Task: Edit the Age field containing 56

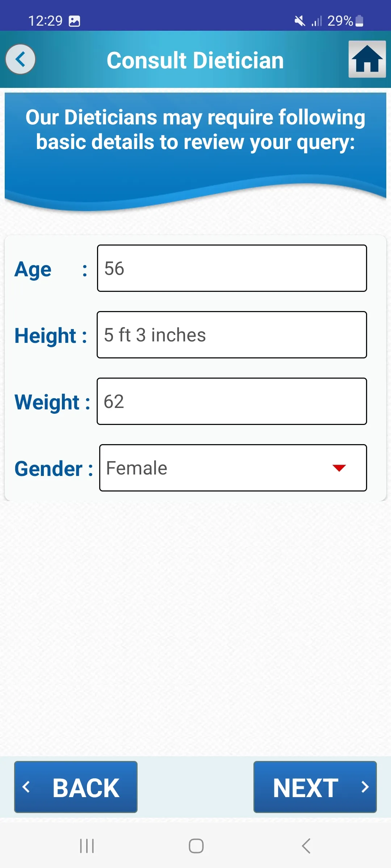Action: click(232, 268)
